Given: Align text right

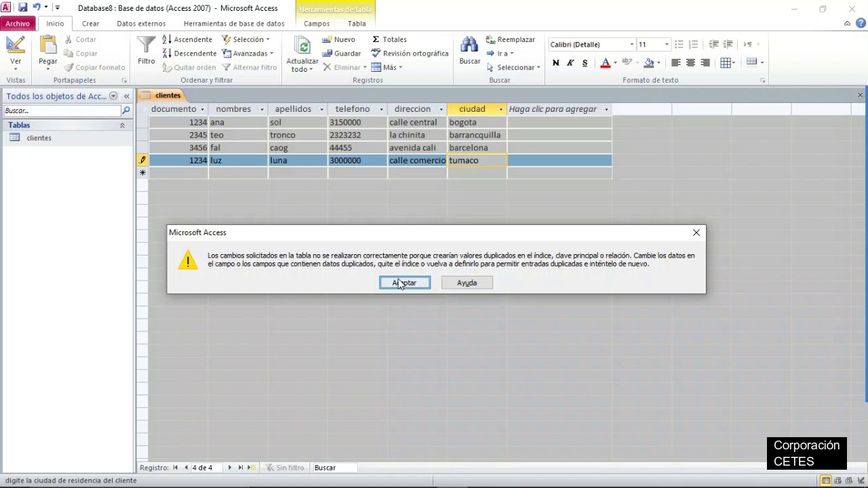Looking at the screenshot, I should coord(705,63).
